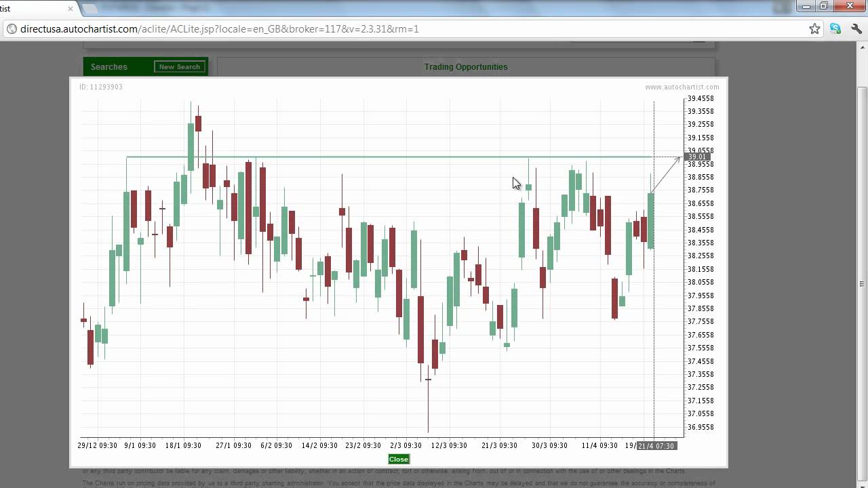Click the site info globe icon

point(11,29)
